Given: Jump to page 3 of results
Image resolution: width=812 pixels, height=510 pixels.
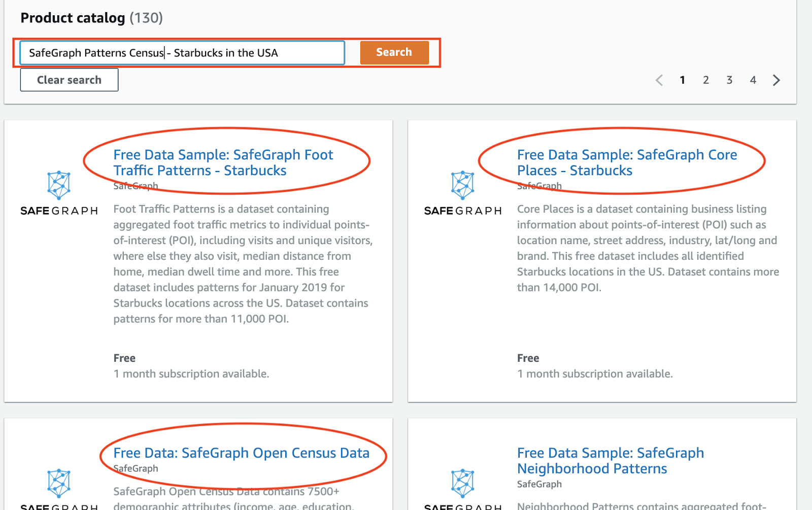Looking at the screenshot, I should (x=729, y=80).
